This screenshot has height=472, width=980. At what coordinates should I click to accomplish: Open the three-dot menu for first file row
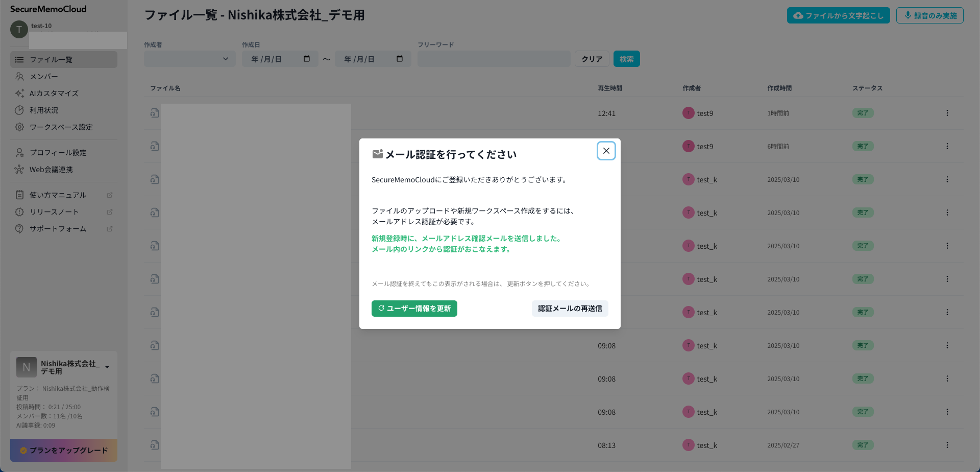pyautogui.click(x=947, y=113)
